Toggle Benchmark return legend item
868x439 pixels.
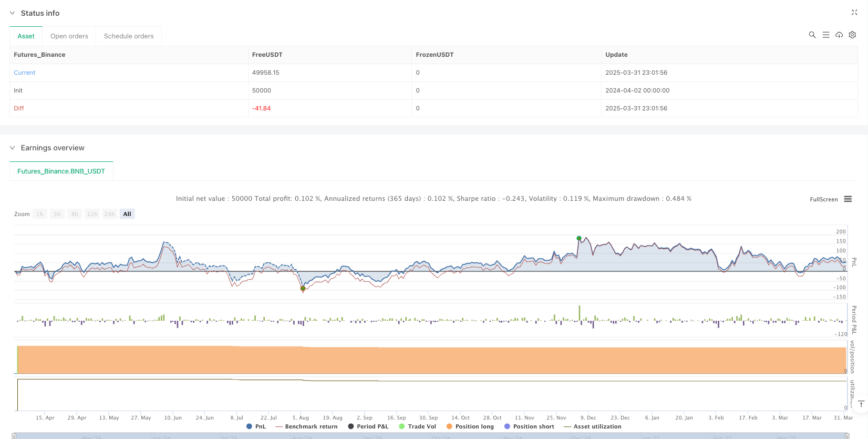pos(306,426)
